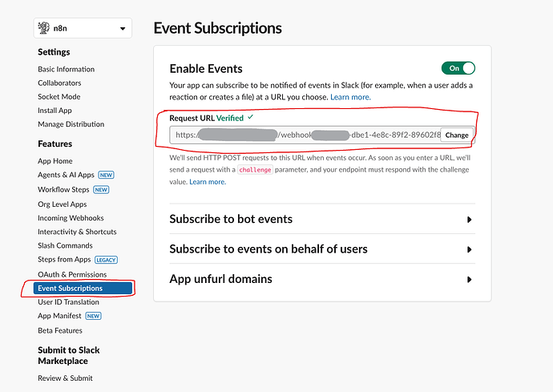The width and height of the screenshot is (553, 392).
Task: Click LEGACY badge beside Steps from Apps
Action: click(106, 260)
